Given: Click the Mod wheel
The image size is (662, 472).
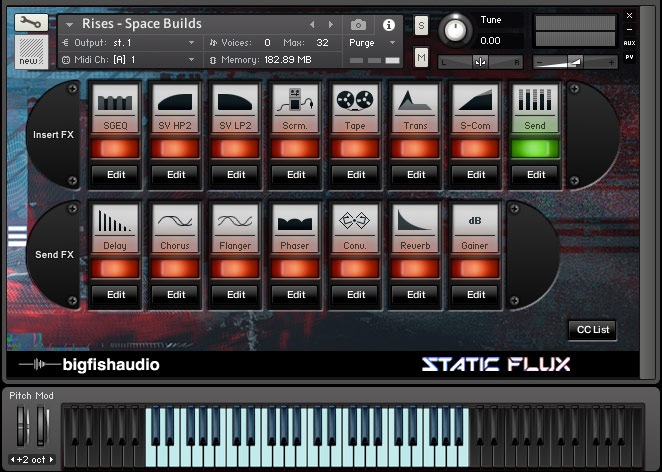Looking at the screenshot, I should tap(41, 426).
